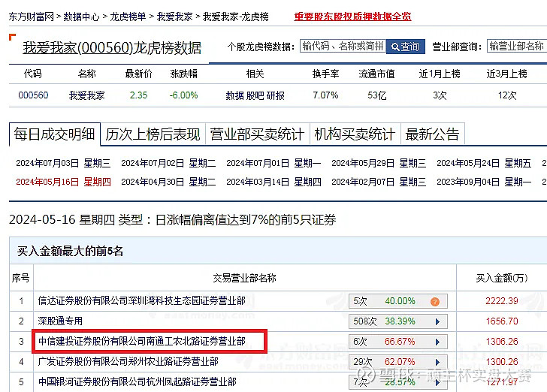
Task: Open 我爱我家 name link in table
Action: [x=87, y=95]
